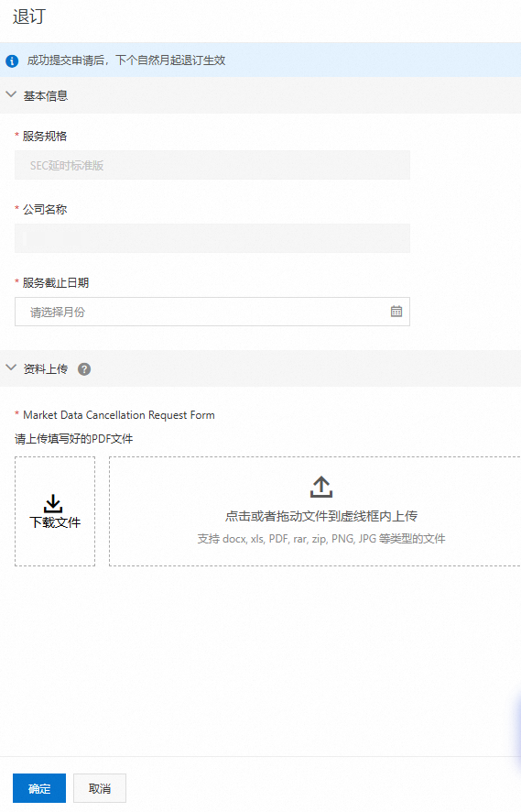
Task: Click the empty 公司名称 field
Action: 212,238
